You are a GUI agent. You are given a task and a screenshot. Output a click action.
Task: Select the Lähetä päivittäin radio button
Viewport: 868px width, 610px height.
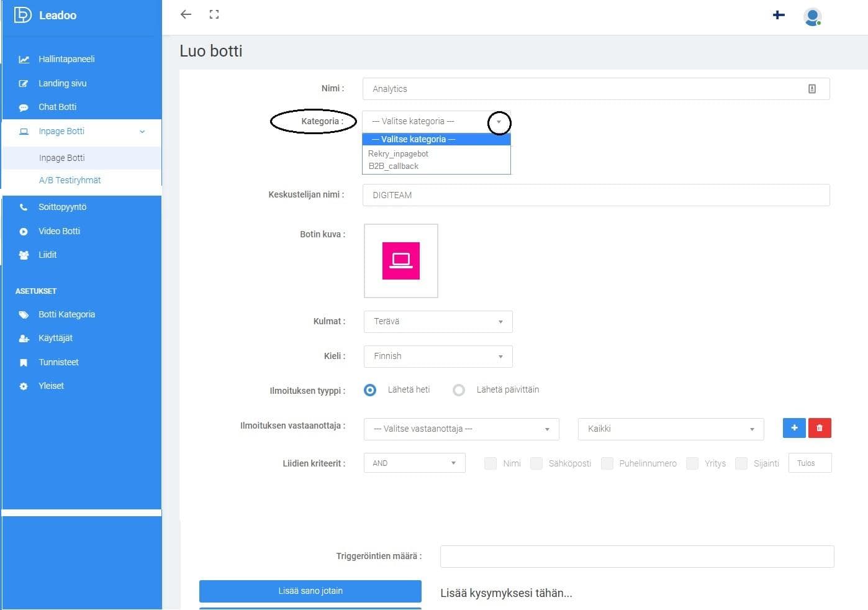pyautogui.click(x=459, y=390)
